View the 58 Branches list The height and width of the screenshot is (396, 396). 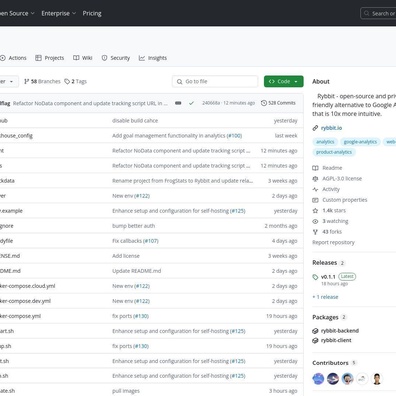(x=42, y=81)
